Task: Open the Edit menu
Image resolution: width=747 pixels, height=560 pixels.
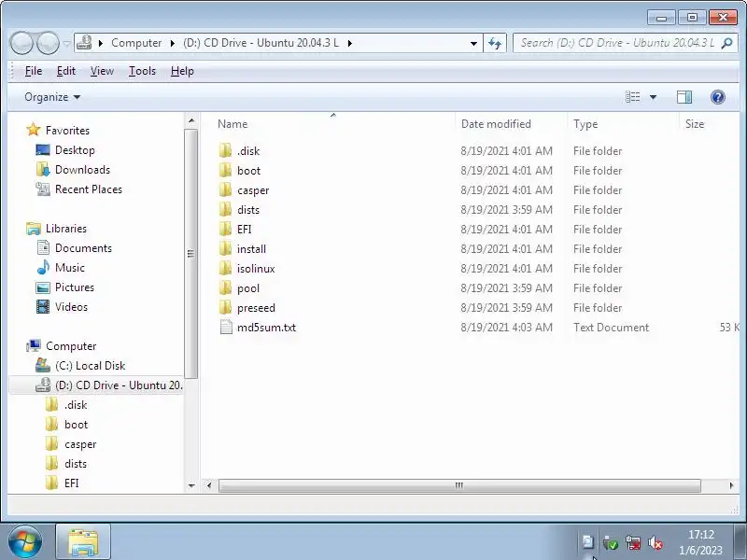Action: tap(65, 71)
